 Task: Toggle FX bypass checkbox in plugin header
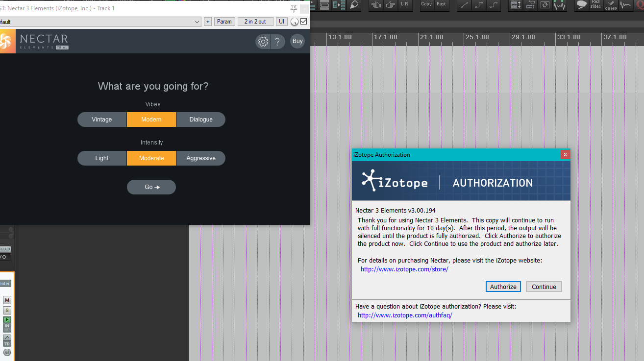pos(304,22)
